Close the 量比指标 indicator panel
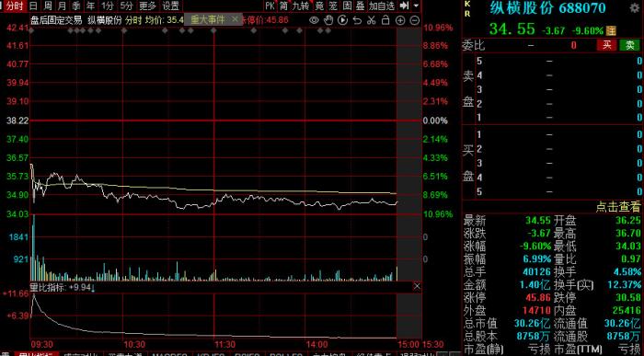 417,286
